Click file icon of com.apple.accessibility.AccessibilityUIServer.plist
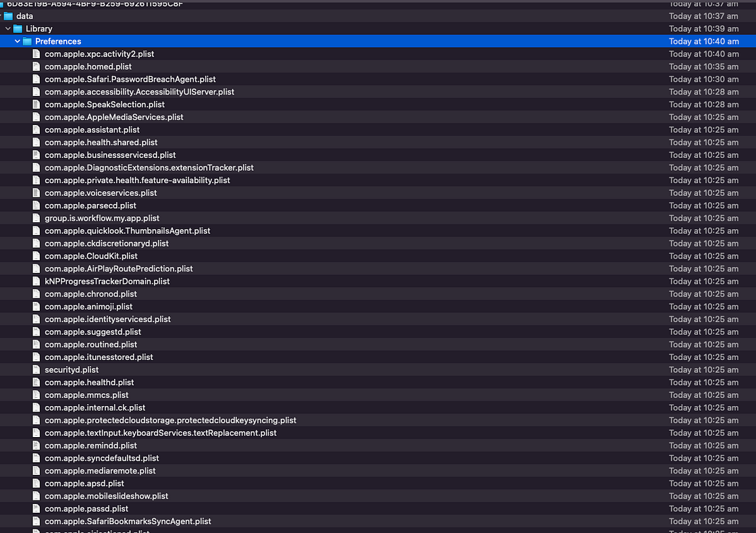 (36, 92)
